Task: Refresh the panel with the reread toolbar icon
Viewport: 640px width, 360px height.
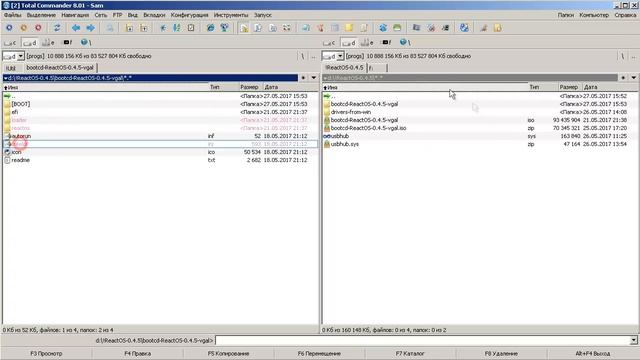Action: click(57, 28)
